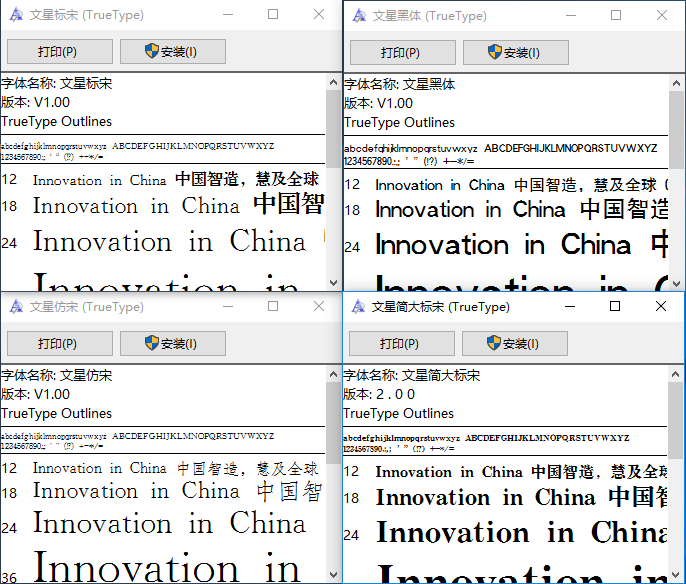The width and height of the screenshot is (686, 584).
Task: Click scroll-down arrow in 文星仿宋 window
Action: click(333, 574)
